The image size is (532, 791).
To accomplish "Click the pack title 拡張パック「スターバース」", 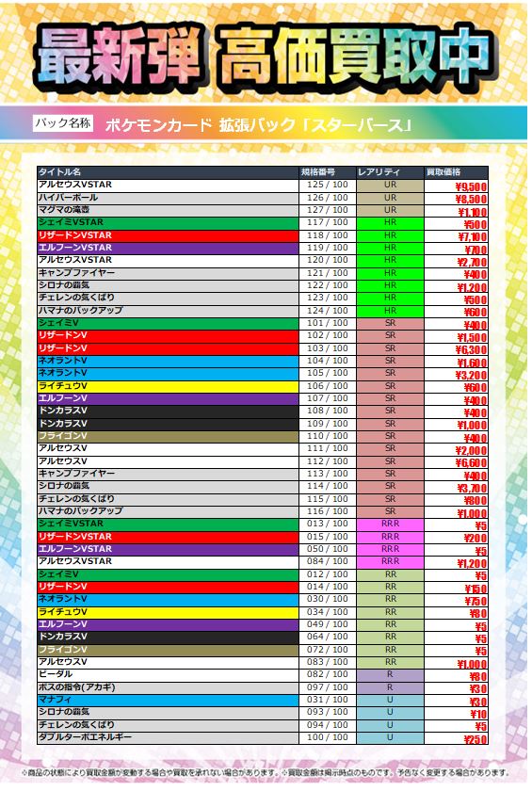I will click(315, 125).
